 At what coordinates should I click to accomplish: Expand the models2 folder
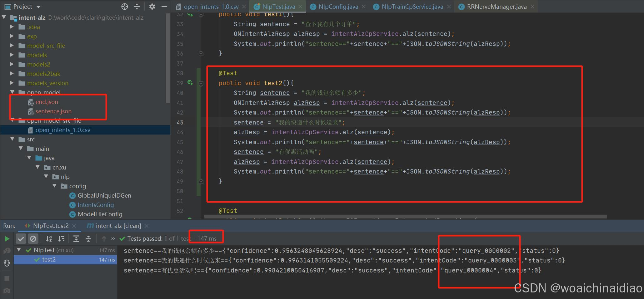(12, 64)
